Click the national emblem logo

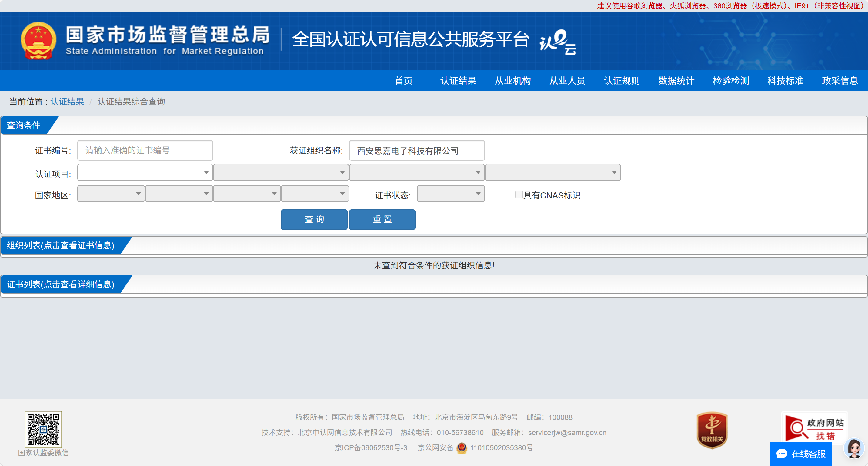38,41
